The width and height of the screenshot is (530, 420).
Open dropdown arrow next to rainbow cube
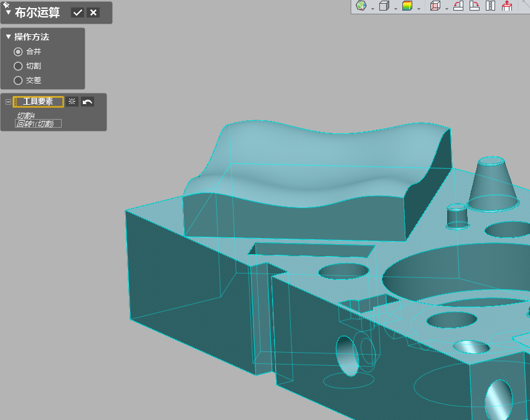[419, 8]
